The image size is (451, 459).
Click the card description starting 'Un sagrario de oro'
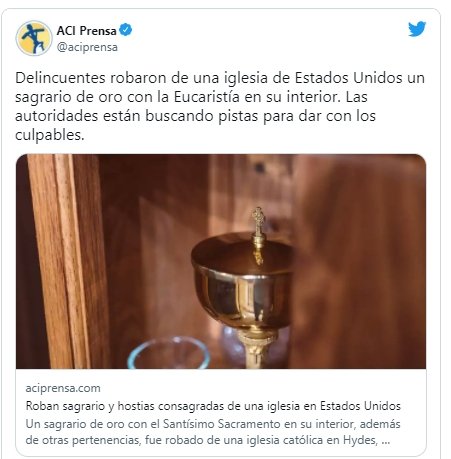tap(213, 432)
